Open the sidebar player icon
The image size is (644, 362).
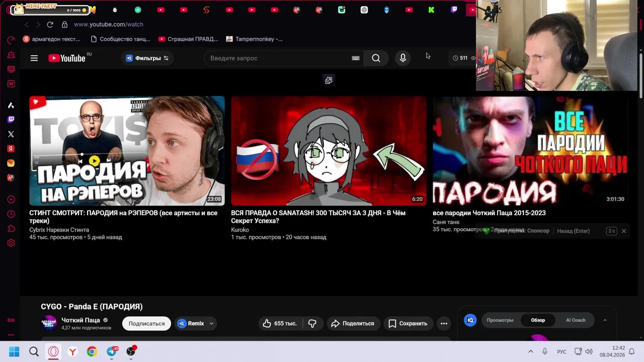[x=11, y=200]
